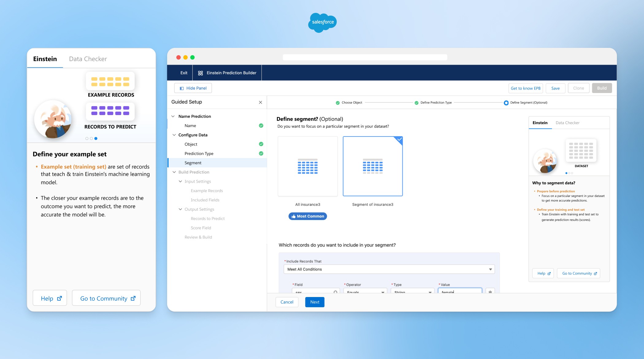Click the Most Common thumbs-up badge
Image resolution: width=644 pixels, height=359 pixels.
pos(308,216)
